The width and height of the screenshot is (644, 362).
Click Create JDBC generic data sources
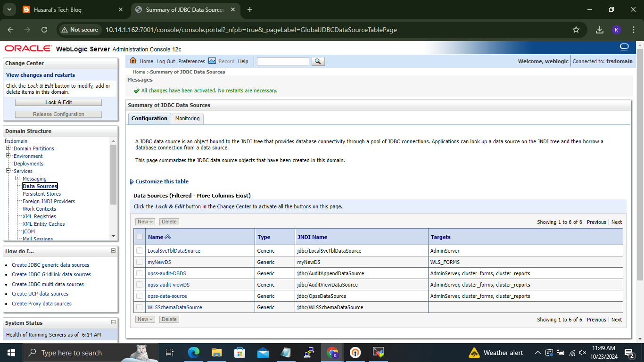50,265
